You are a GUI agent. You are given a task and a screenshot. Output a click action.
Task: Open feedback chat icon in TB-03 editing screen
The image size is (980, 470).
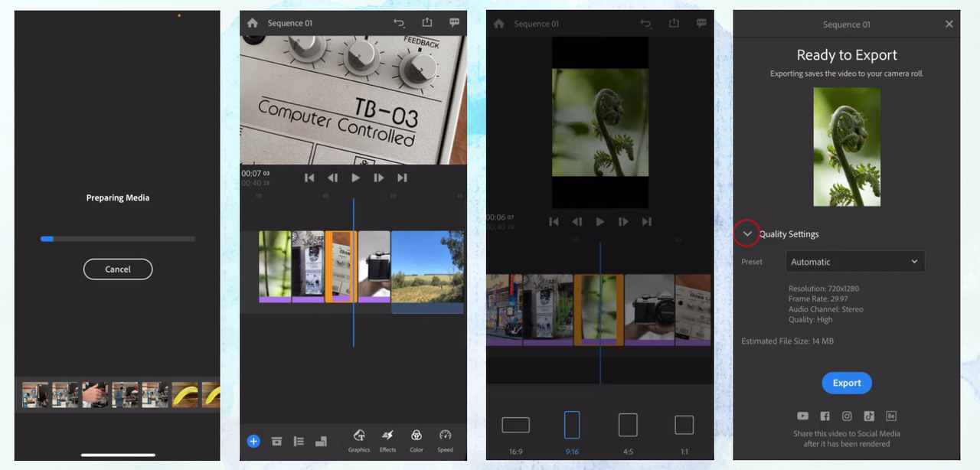click(454, 23)
